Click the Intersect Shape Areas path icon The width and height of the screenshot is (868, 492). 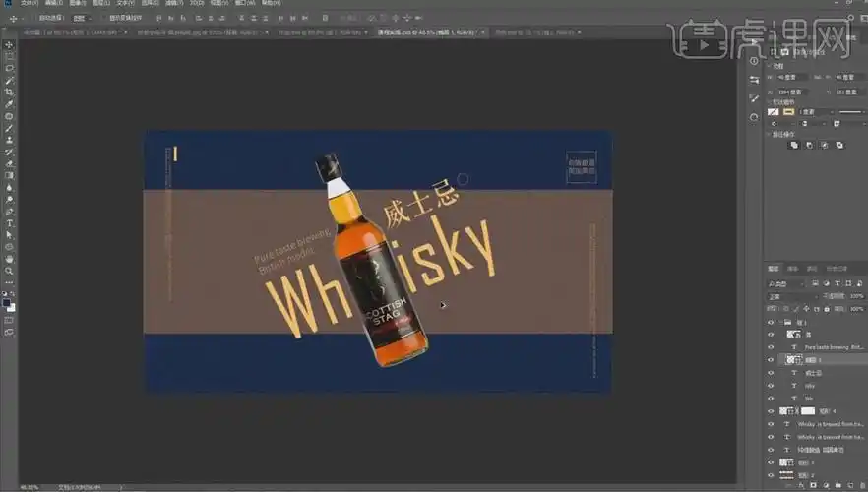tap(825, 145)
